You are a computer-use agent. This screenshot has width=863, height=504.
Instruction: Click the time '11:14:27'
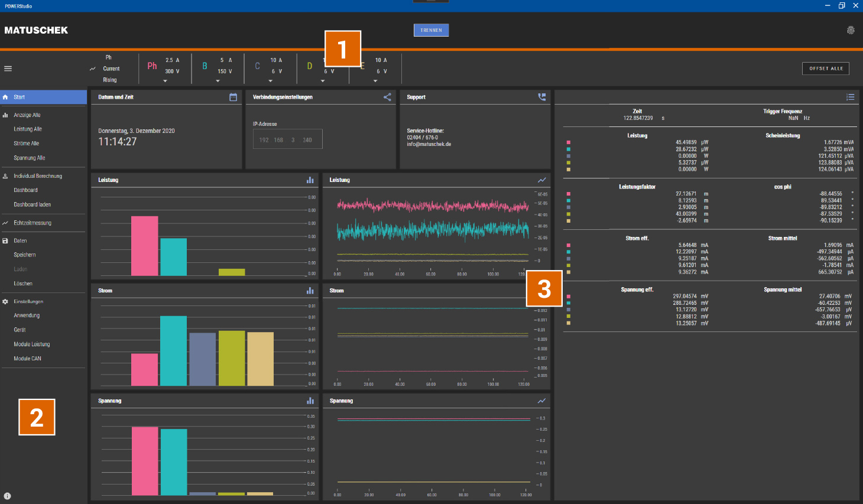click(x=118, y=142)
